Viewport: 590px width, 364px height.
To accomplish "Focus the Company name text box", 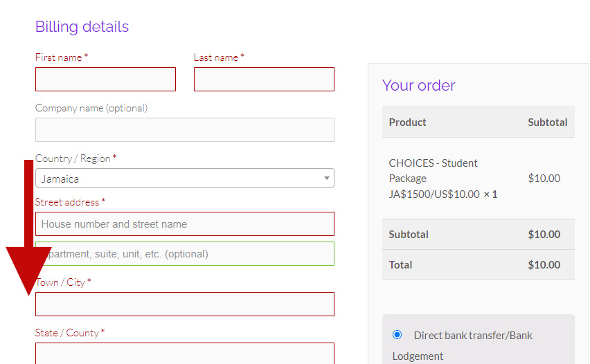I will tap(184, 130).
